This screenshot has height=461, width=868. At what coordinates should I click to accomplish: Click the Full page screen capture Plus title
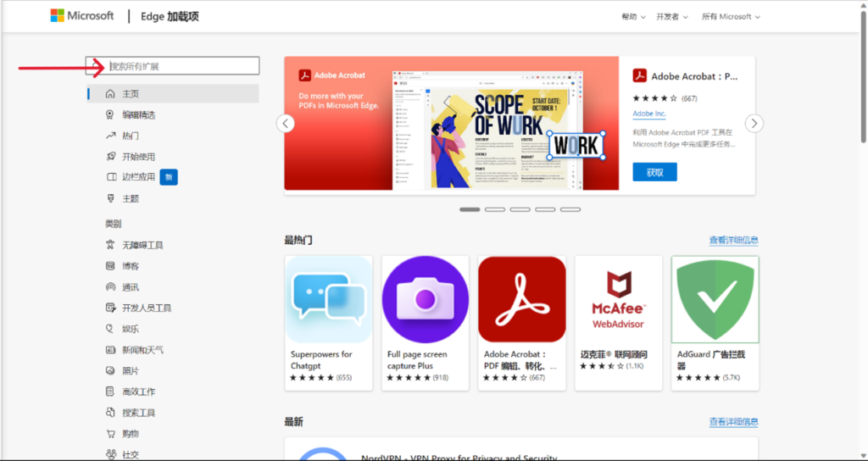click(417, 360)
